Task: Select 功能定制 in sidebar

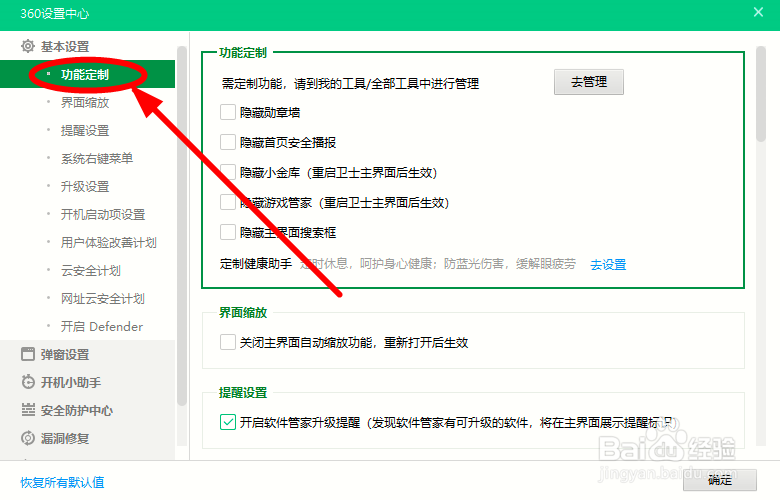Action: click(x=88, y=74)
